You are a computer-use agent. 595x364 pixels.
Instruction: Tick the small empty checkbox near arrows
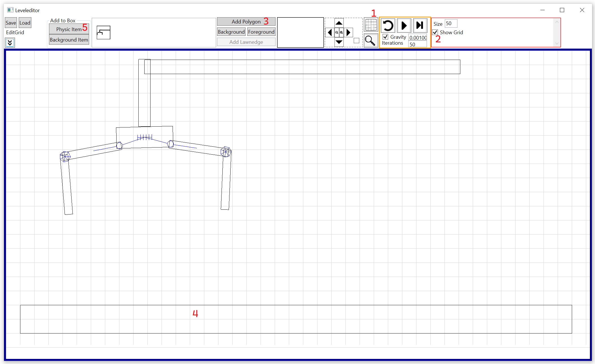(356, 41)
